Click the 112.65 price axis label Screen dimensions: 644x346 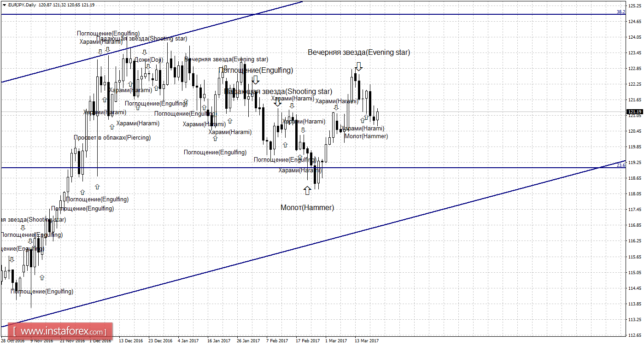tap(634, 335)
